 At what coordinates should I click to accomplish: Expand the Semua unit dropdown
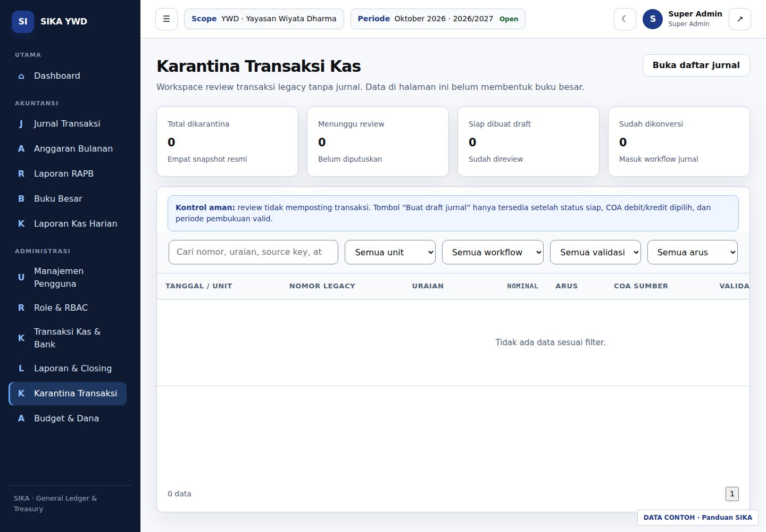[390, 252]
